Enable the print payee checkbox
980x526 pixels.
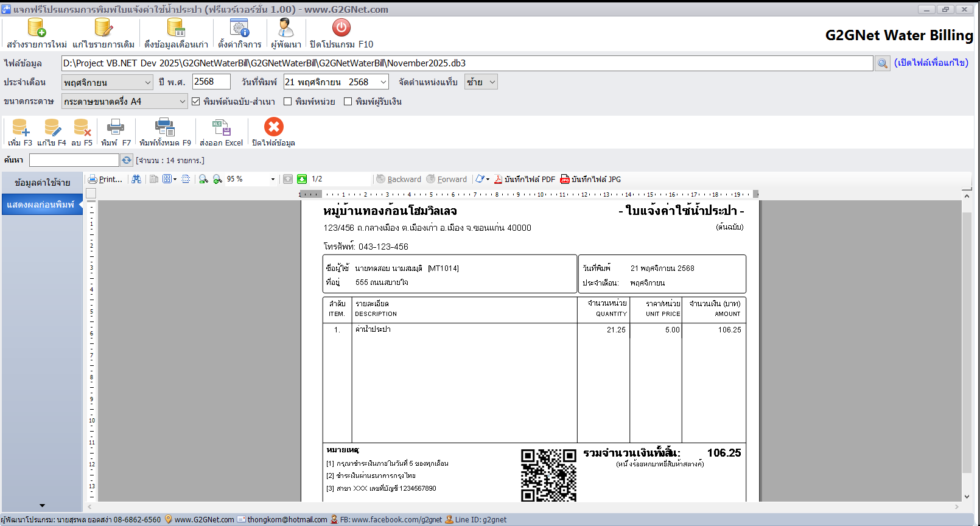pos(348,102)
